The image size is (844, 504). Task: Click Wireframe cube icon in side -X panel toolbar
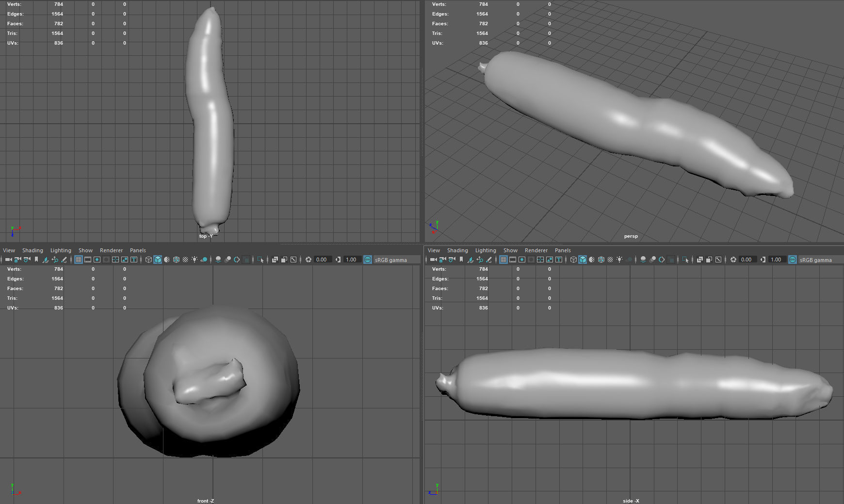pyautogui.click(x=573, y=260)
